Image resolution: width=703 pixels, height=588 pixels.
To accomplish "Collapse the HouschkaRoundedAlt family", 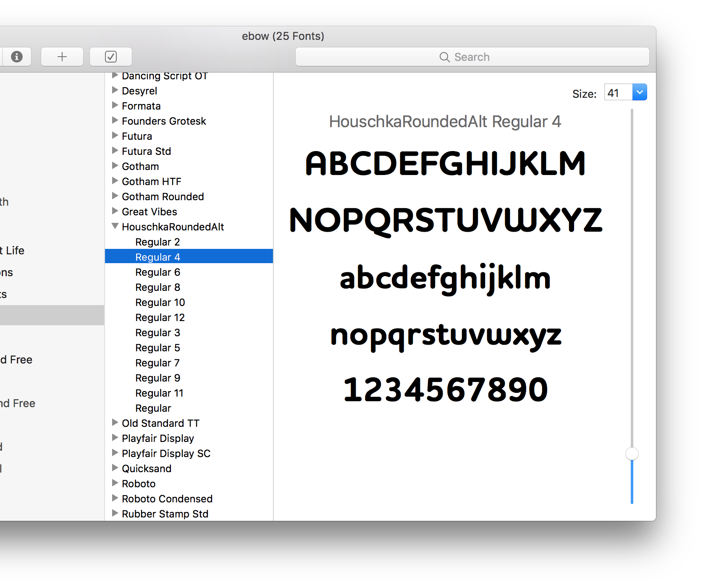I will point(115,226).
